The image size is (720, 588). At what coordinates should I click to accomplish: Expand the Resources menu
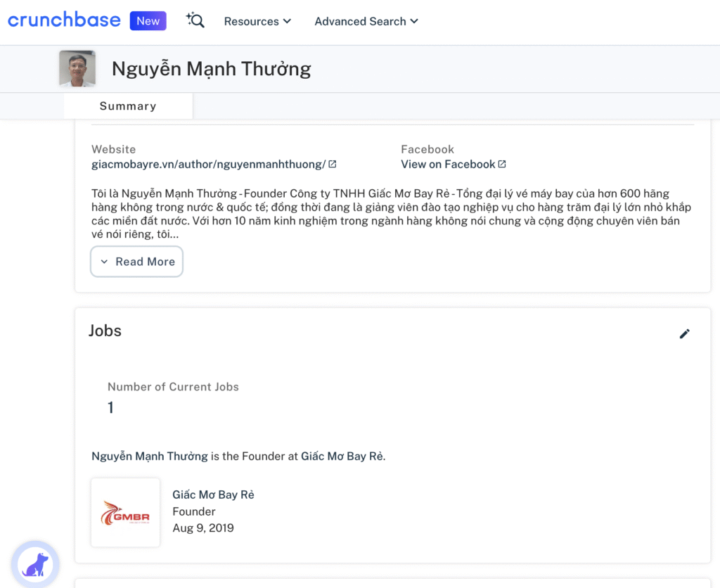tap(257, 21)
